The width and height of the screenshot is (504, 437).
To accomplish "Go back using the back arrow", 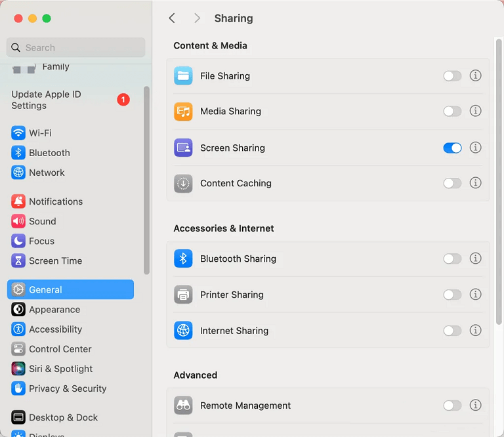I will coord(172,18).
